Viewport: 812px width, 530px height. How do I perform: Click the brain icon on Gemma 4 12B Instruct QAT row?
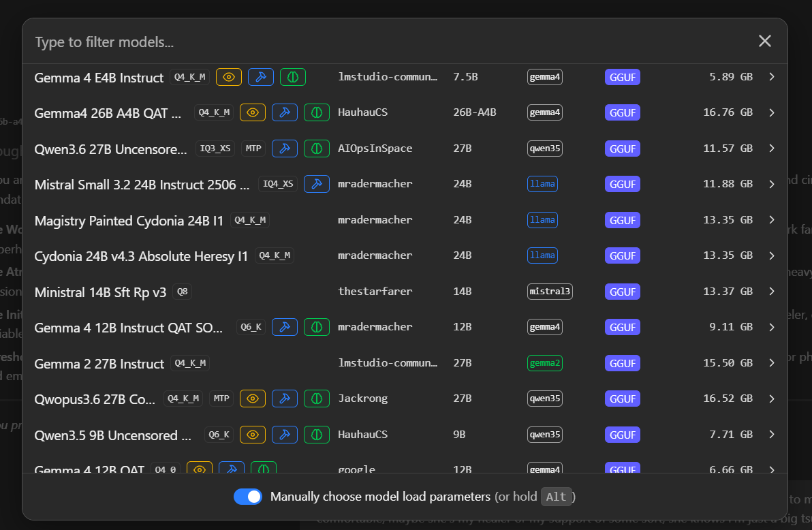[x=316, y=327]
